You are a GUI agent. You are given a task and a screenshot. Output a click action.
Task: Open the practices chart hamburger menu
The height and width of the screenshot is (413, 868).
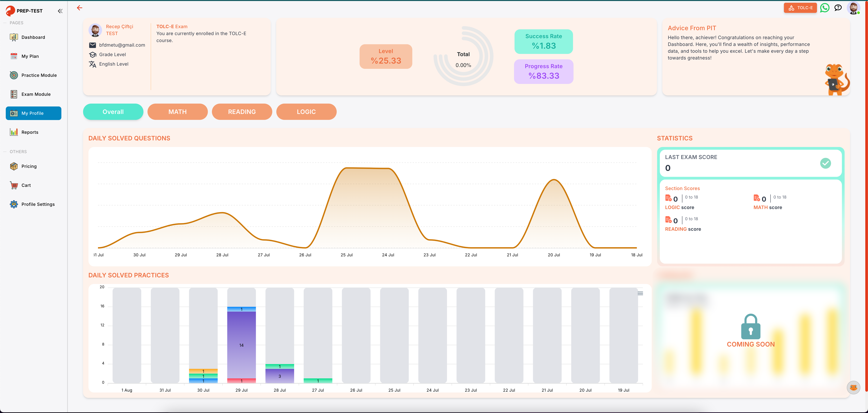pos(640,293)
